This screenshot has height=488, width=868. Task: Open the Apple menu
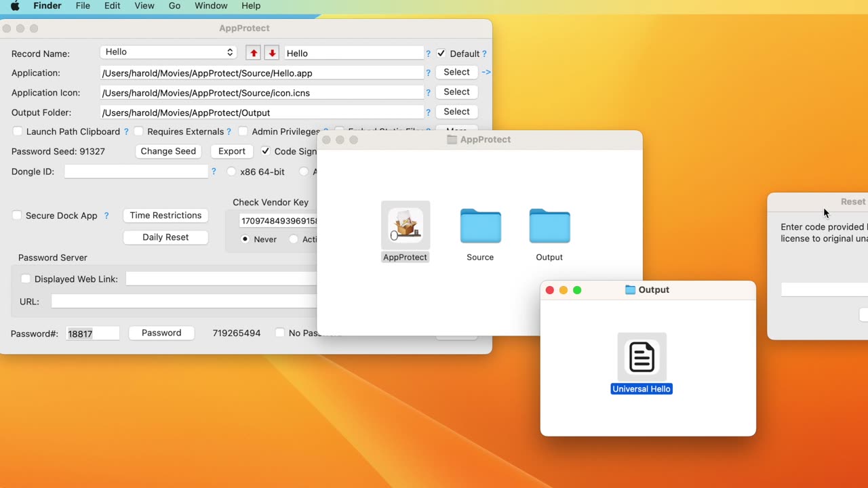pyautogui.click(x=15, y=6)
